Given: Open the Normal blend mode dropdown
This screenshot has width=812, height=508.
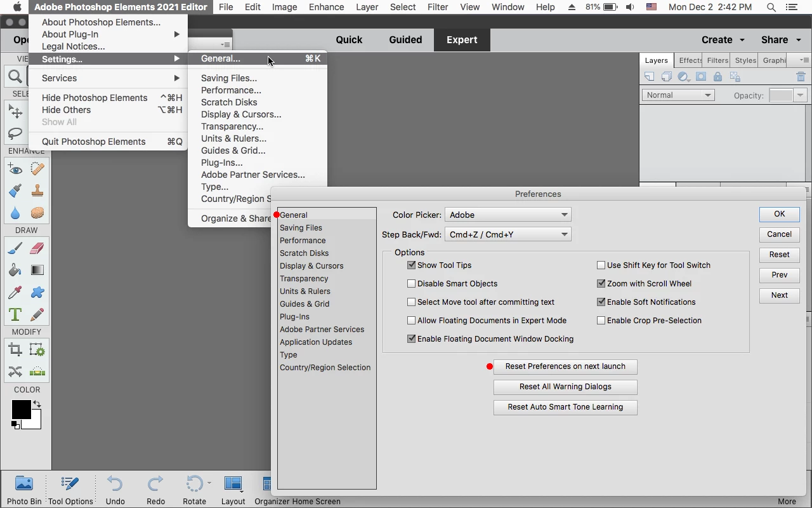Looking at the screenshot, I should (678, 95).
